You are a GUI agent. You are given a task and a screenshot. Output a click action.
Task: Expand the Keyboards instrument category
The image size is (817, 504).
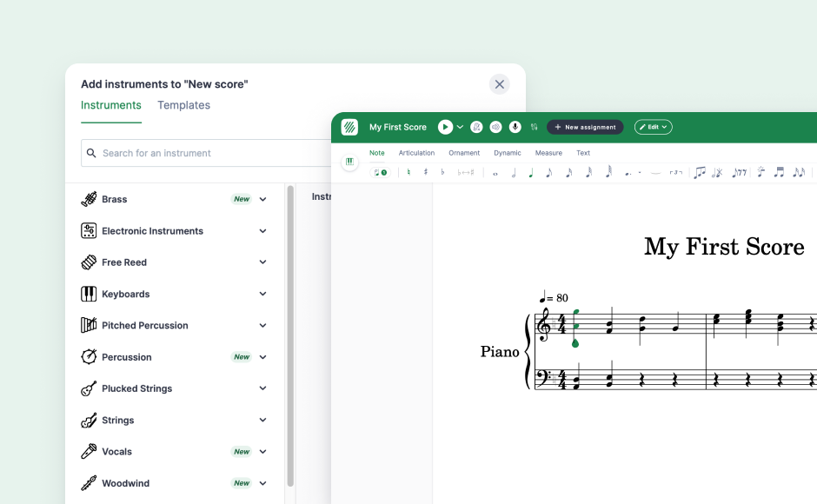tap(262, 294)
